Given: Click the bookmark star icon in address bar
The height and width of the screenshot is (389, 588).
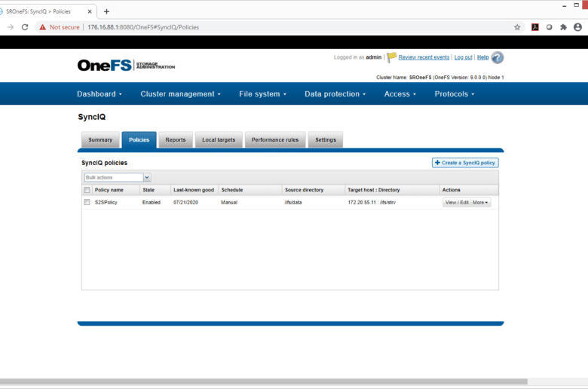Looking at the screenshot, I should [x=517, y=27].
